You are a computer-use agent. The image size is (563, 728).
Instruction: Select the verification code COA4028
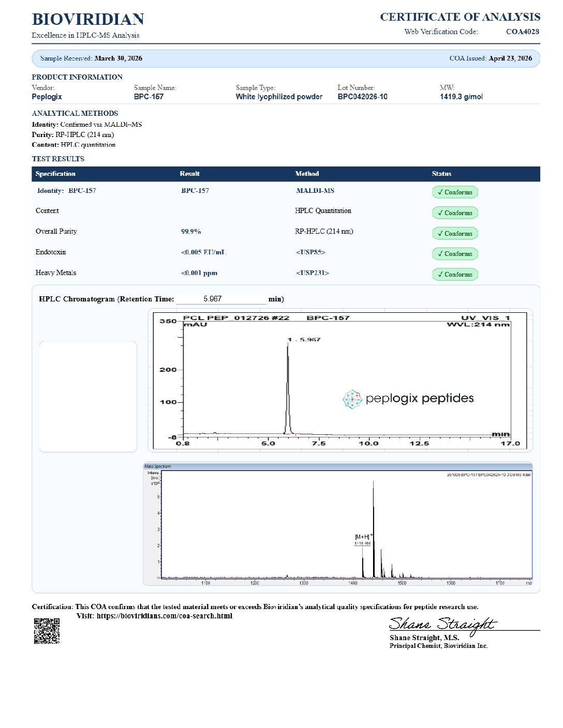(523, 32)
